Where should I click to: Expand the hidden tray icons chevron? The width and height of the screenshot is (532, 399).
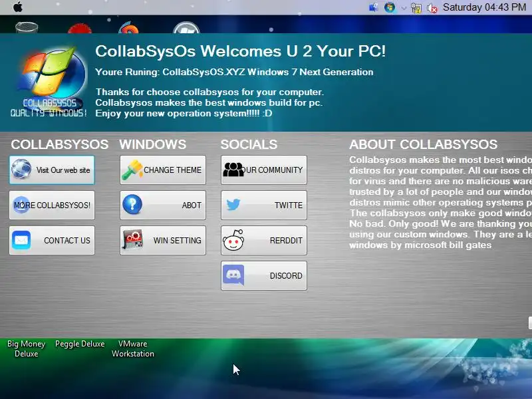click(x=404, y=8)
